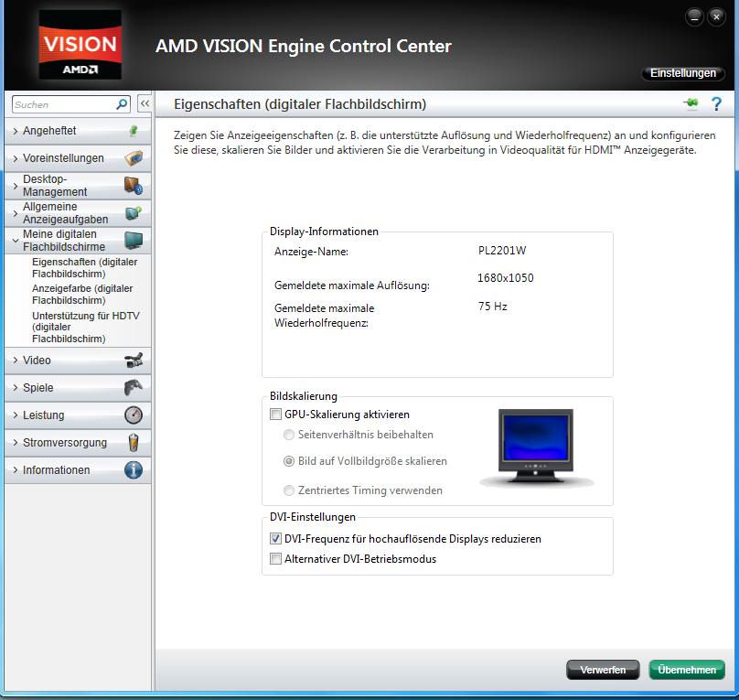Image resolution: width=739 pixels, height=700 pixels.
Task: Click the monitor preview image in Bildskalierung
Action: [536, 447]
